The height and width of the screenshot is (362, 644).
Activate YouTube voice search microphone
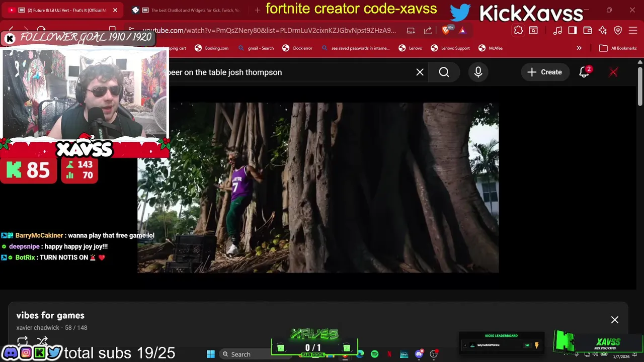tap(478, 72)
